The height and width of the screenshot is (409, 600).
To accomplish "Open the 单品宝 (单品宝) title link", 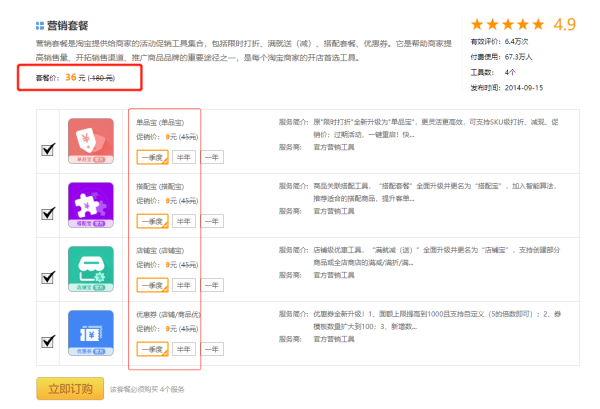I will (160, 122).
